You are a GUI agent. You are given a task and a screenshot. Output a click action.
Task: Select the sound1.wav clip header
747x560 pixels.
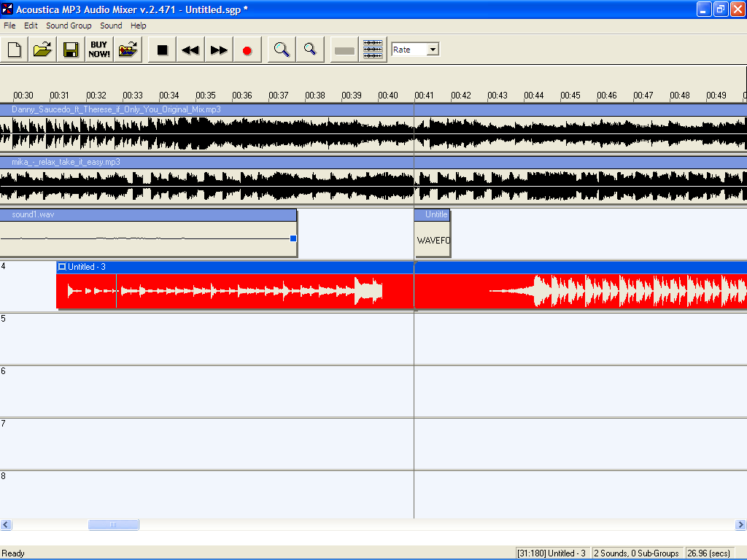[146, 214]
